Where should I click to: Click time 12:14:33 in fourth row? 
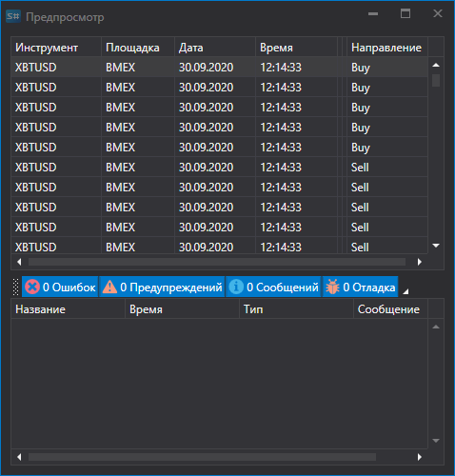(296, 128)
